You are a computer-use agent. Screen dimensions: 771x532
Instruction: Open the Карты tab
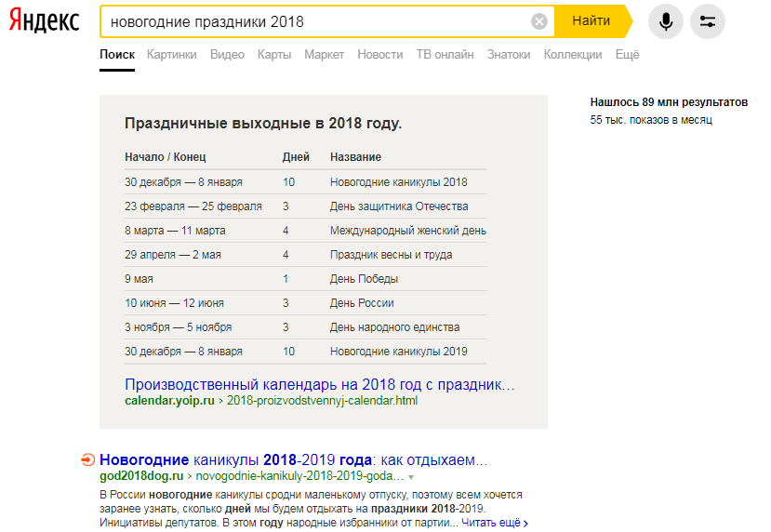(x=274, y=55)
